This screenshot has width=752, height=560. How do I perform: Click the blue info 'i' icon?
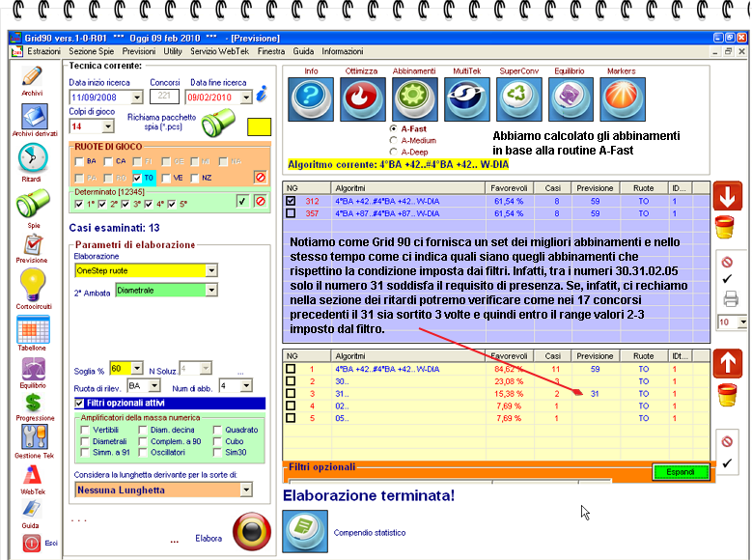(262, 93)
